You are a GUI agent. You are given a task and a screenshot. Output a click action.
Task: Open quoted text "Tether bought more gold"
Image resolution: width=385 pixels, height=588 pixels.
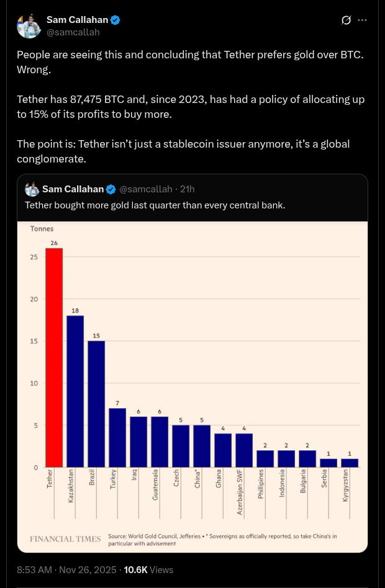point(155,205)
